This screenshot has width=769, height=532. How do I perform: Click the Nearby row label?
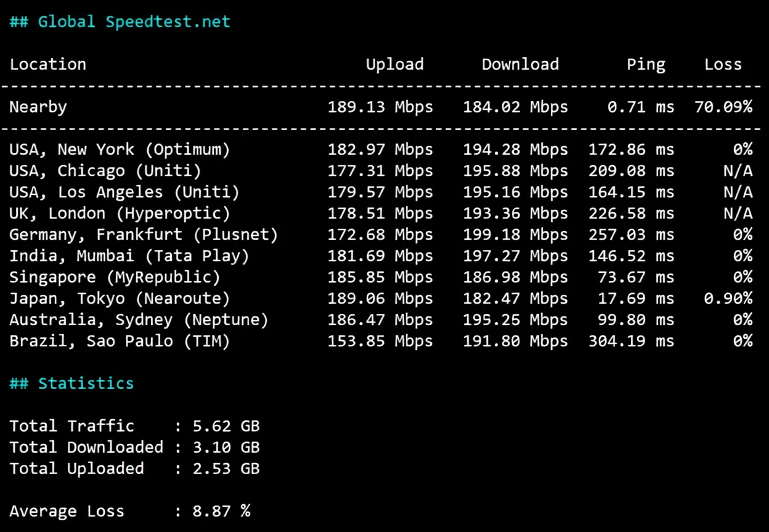[x=38, y=107]
